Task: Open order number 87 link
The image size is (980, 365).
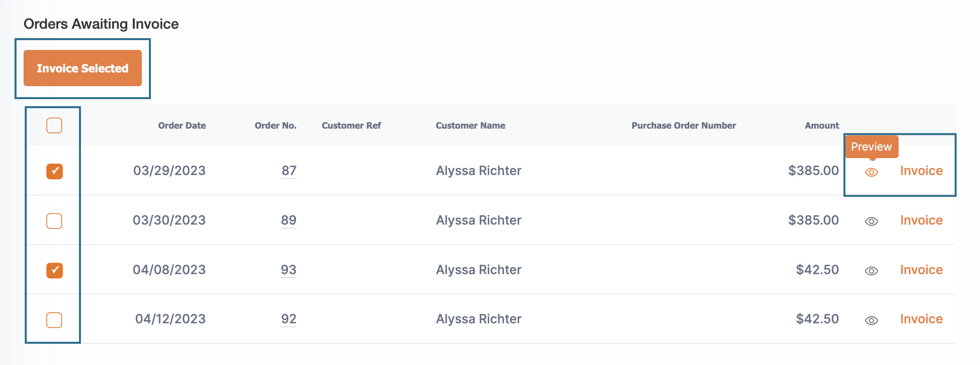Action: [x=289, y=171]
